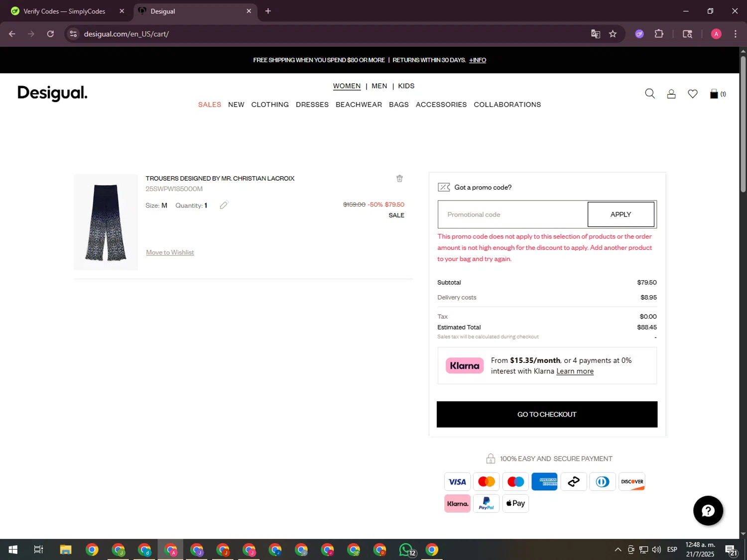The height and width of the screenshot is (560, 747).
Task: Open the wishlist heart icon
Action: point(693,94)
